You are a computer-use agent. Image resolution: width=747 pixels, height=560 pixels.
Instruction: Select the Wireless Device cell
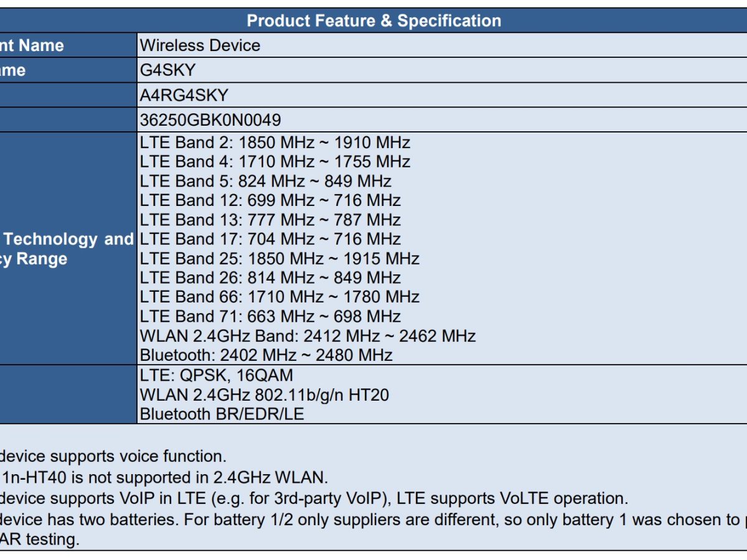200,45
